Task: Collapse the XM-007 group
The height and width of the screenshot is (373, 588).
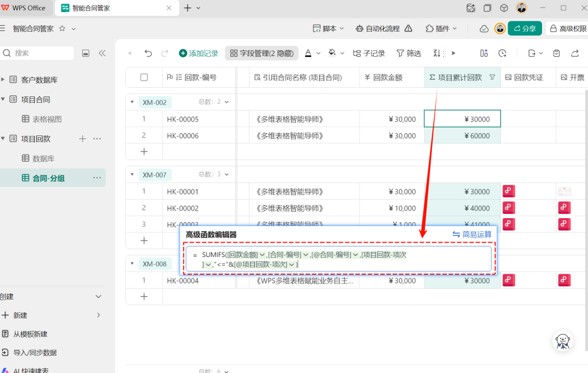Action: [132, 174]
